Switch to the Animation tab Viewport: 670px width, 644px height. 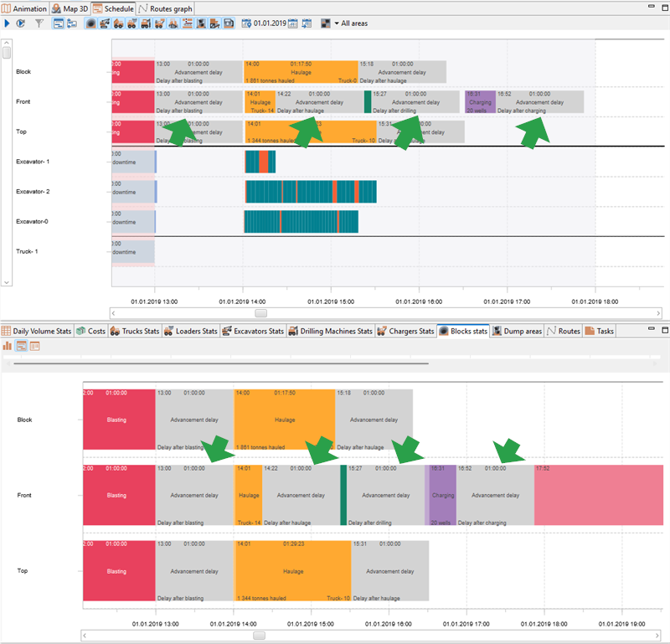coord(24,8)
